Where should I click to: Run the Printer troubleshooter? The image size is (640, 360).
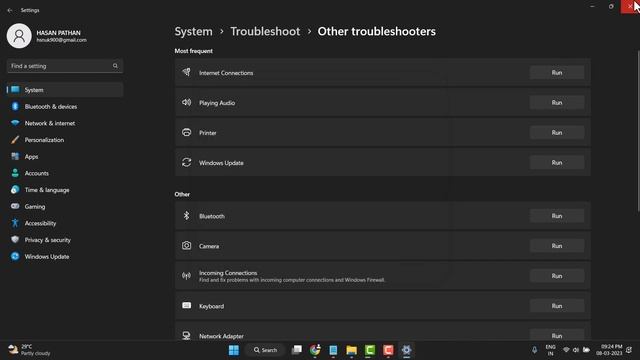tap(557, 133)
